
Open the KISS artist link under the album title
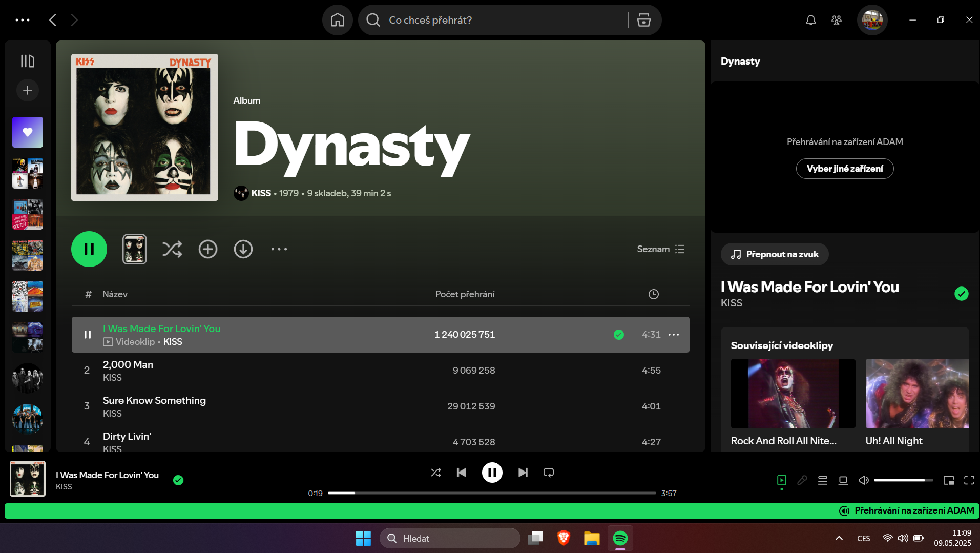click(261, 193)
